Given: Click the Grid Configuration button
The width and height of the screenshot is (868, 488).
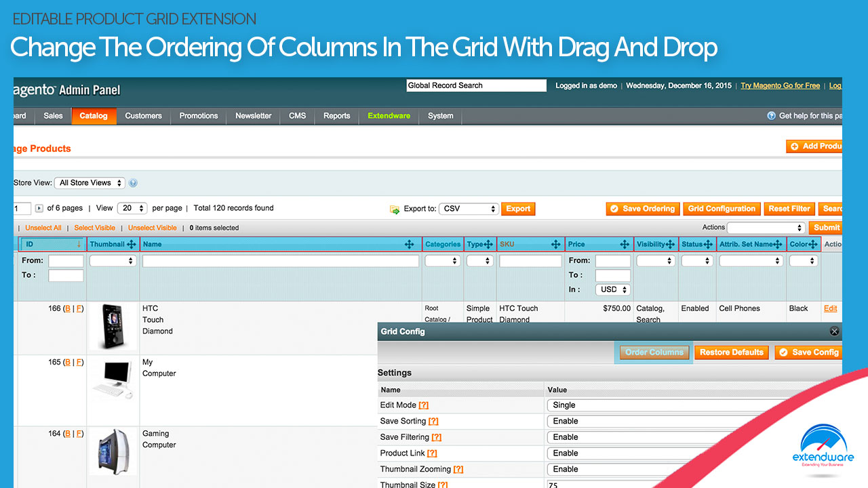Looking at the screenshot, I should click(722, 208).
